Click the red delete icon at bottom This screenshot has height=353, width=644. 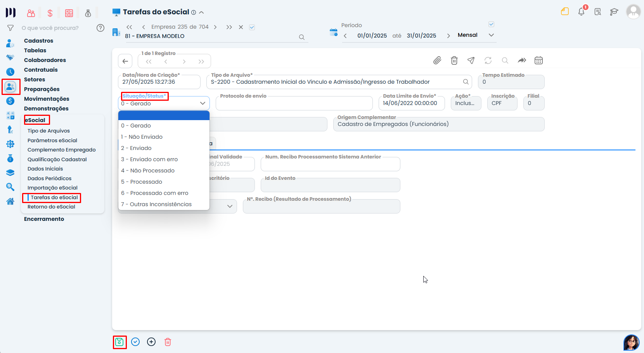(168, 342)
